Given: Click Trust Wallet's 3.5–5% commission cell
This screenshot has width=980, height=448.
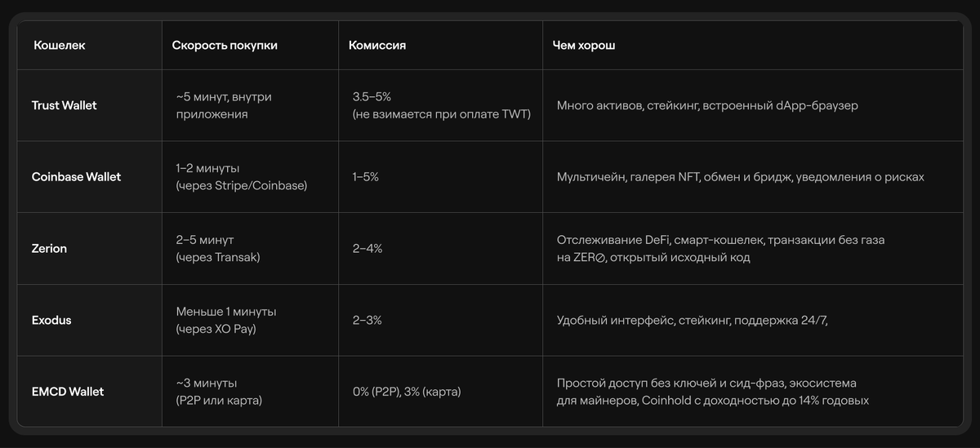Looking at the screenshot, I should click(x=441, y=105).
